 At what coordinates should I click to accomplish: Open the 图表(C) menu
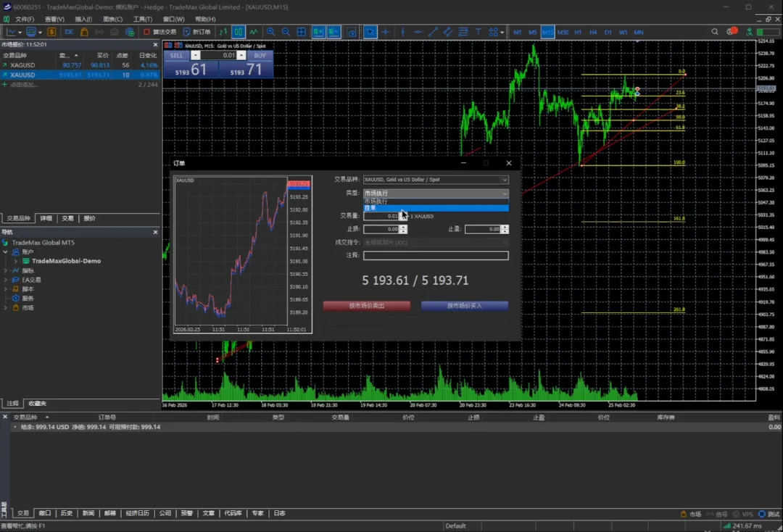coord(112,19)
